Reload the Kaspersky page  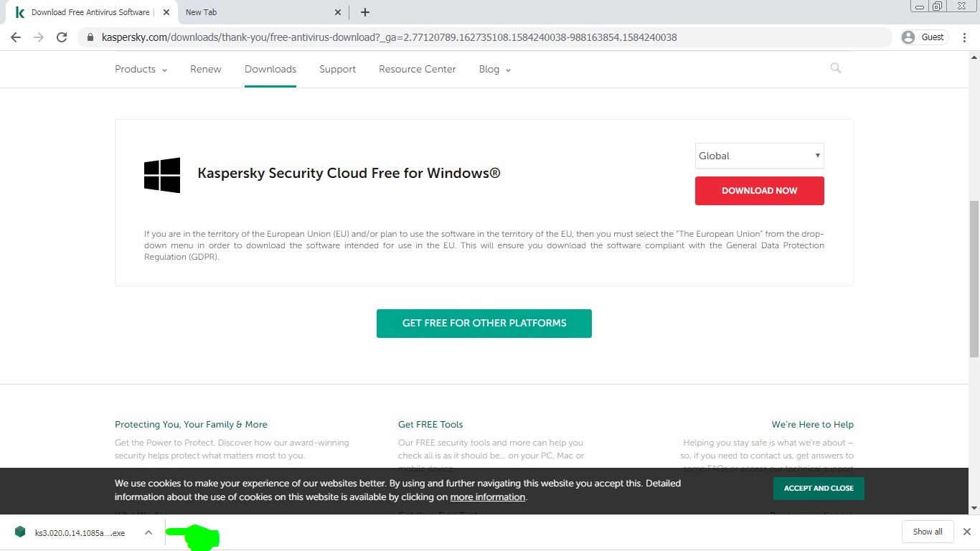click(62, 37)
